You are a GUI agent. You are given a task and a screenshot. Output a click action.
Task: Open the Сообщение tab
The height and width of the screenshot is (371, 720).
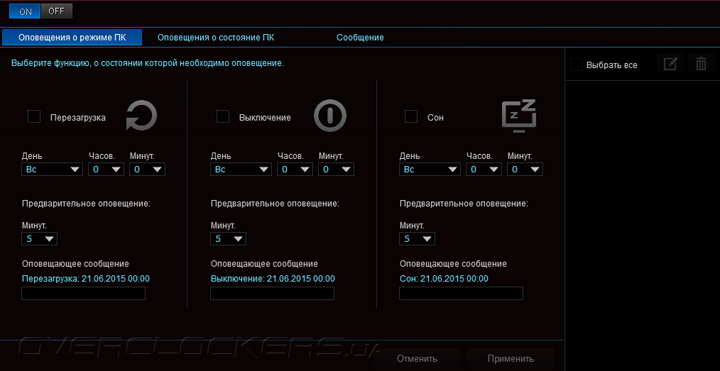[x=360, y=38]
